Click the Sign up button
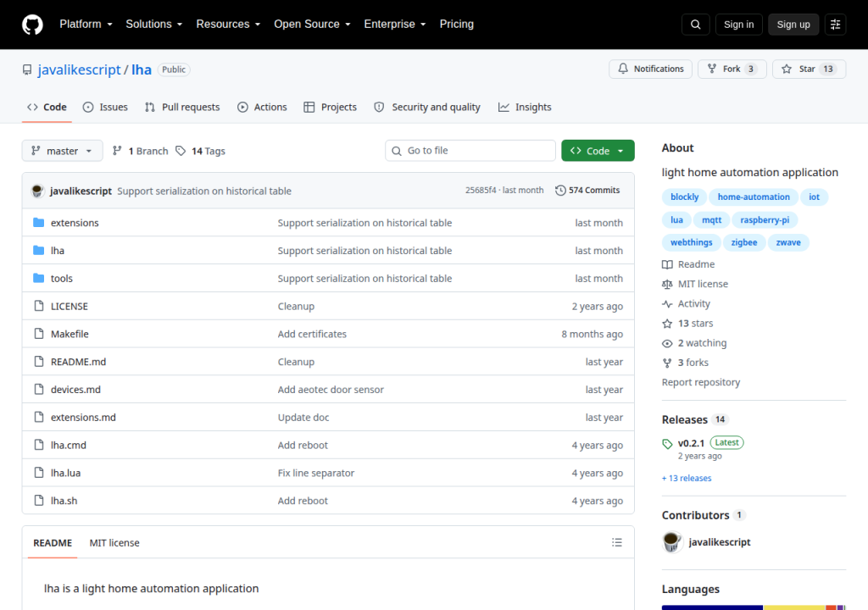 point(793,25)
